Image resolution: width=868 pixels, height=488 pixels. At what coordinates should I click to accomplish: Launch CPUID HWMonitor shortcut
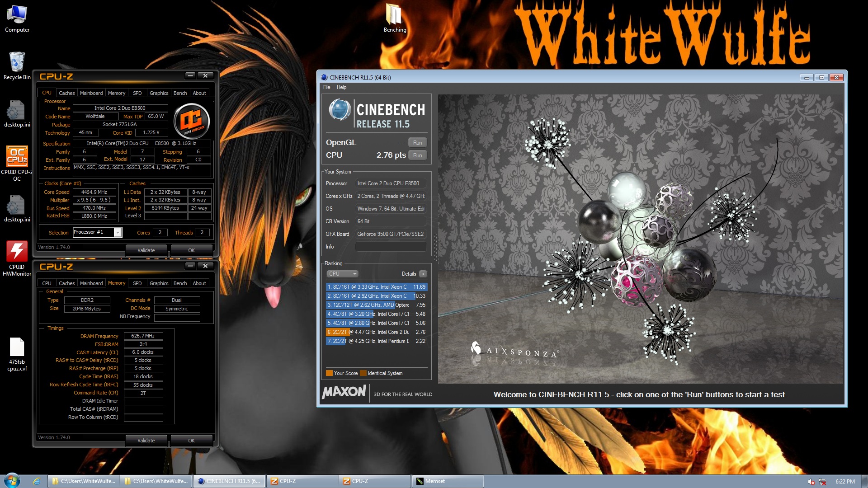[x=17, y=258]
